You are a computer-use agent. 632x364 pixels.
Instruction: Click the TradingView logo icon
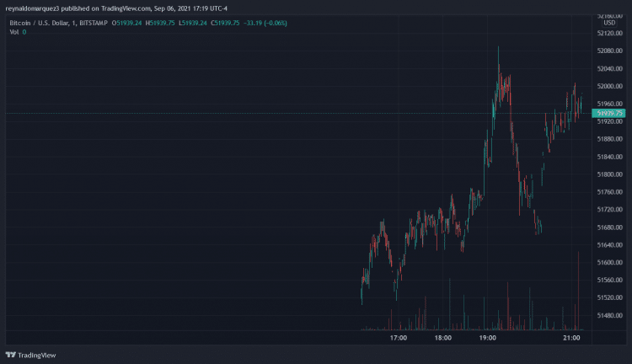(11, 355)
